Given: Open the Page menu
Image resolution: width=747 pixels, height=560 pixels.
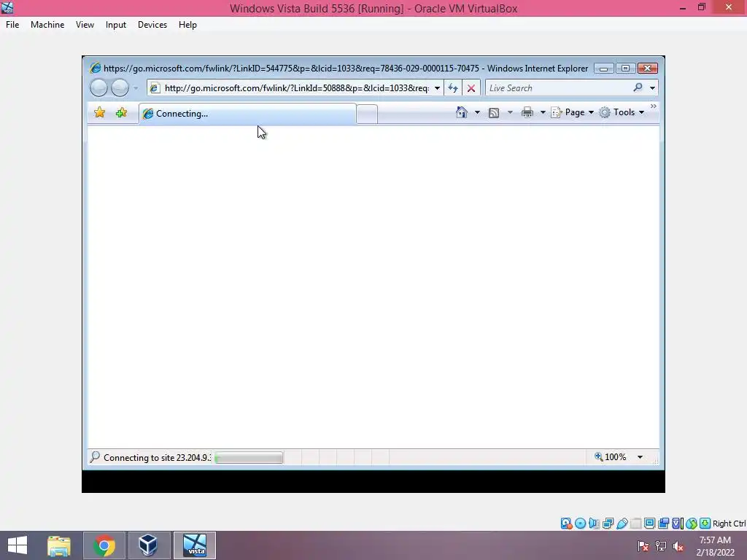Looking at the screenshot, I should [573, 112].
